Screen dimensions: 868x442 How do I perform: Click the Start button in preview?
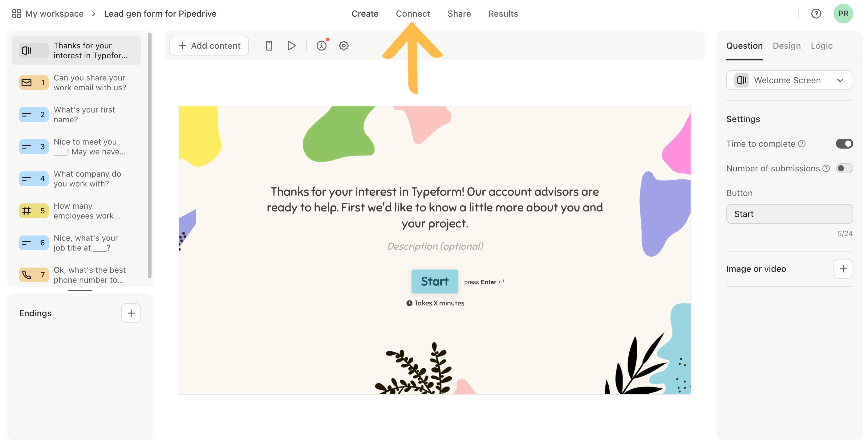tap(435, 281)
